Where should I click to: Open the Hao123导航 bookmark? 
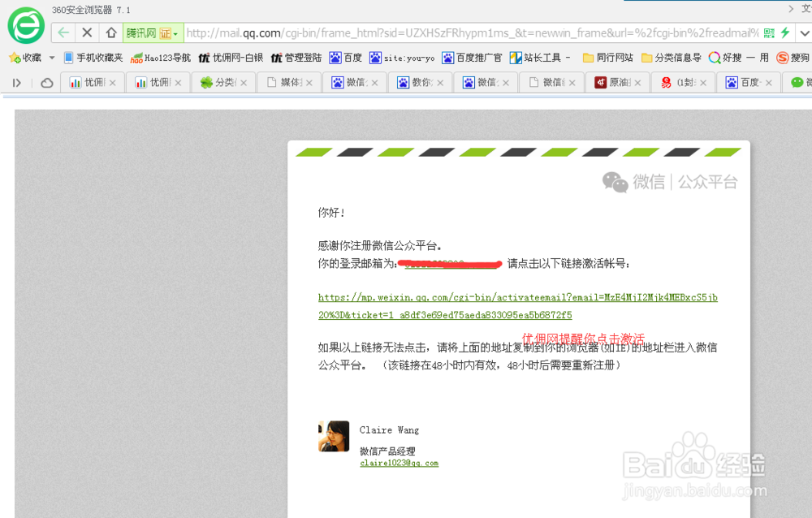[161, 58]
